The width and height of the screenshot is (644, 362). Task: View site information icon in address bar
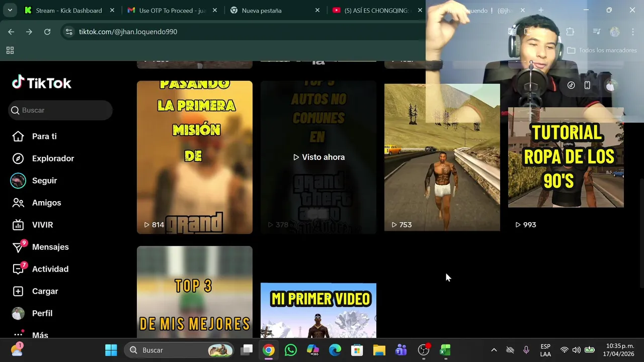pos(69,32)
